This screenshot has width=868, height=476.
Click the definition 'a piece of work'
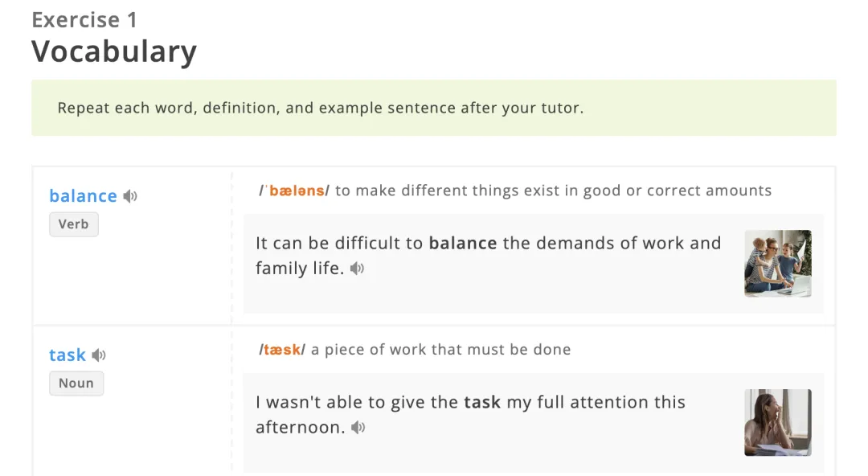tap(440, 350)
